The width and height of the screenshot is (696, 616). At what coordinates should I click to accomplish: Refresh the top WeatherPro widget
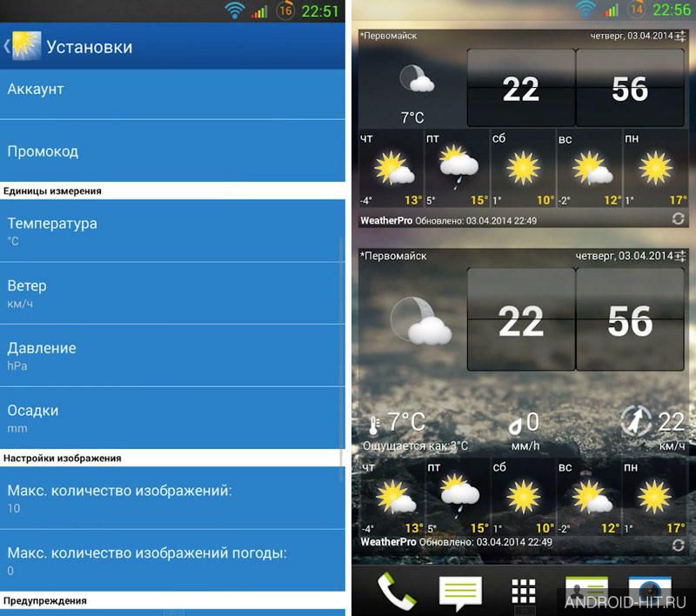pyautogui.click(x=678, y=218)
